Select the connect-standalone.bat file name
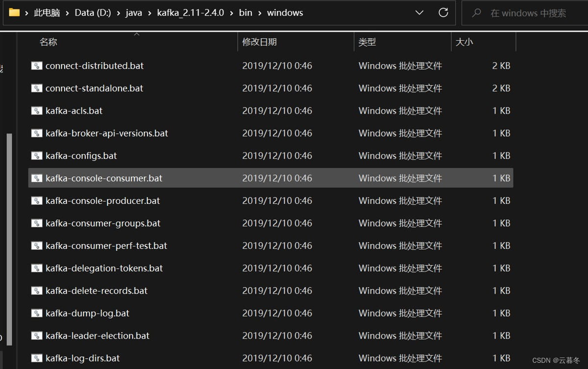The width and height of the screenshot is (588, 369). [x=95, y=88]
